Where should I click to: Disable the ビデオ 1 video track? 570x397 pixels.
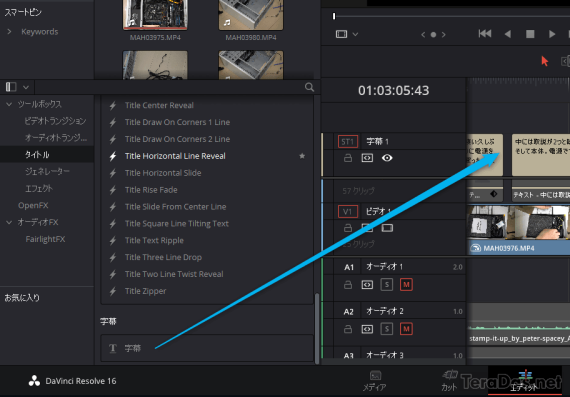(x=387, y=228)
